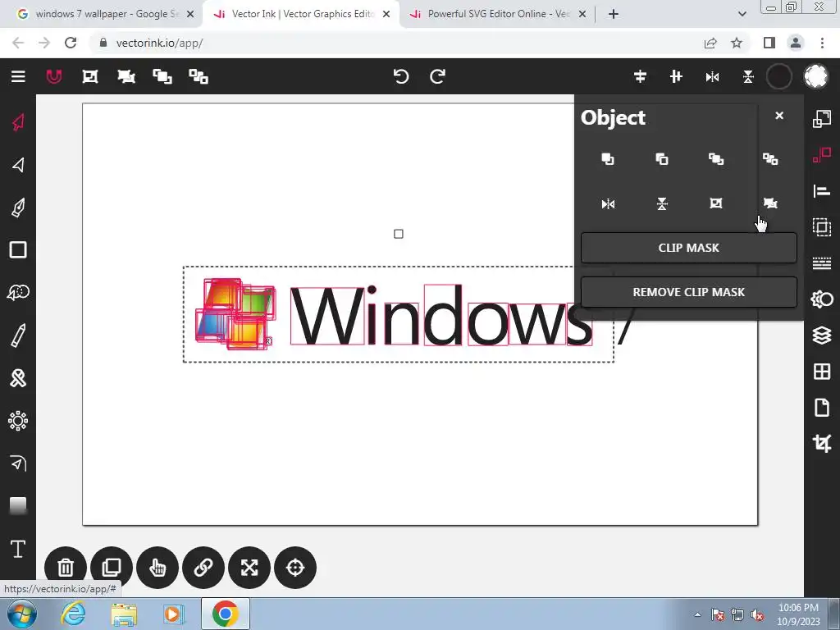The width and height of the screenshot is (840, 630).
Task: Align vertical center icon in top toolbar
Action: tap(676, 76)
